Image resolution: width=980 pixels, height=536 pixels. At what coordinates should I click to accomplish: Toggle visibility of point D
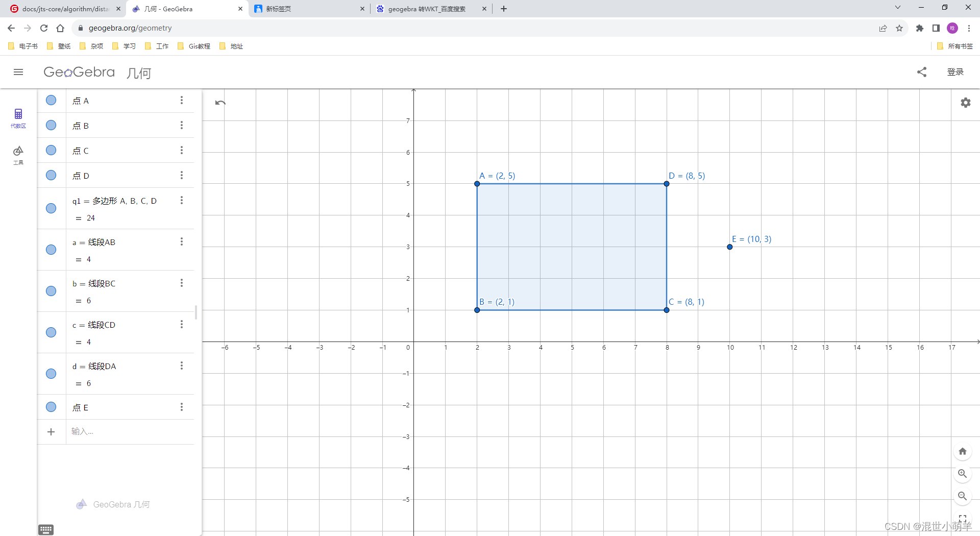(x=51, y=175)
